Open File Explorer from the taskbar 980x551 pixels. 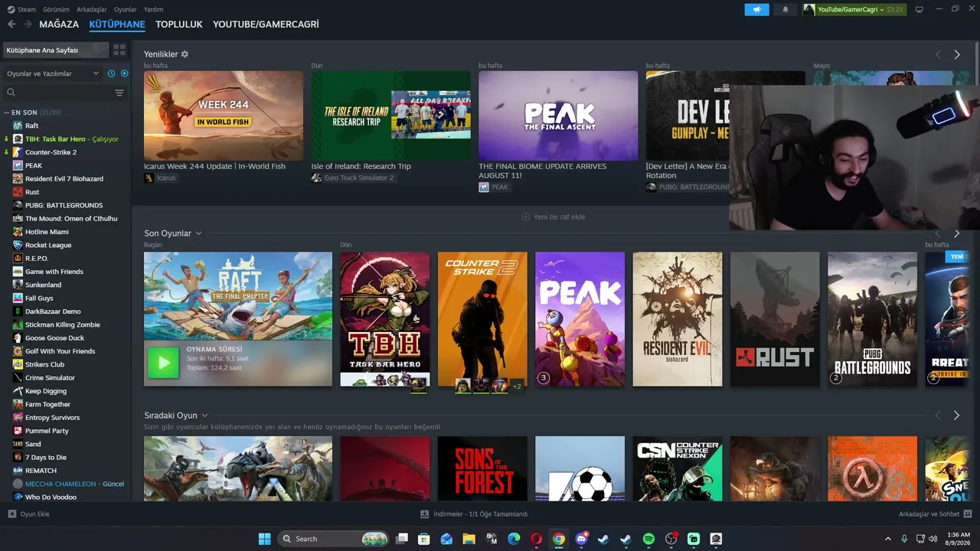pos(469,539)
